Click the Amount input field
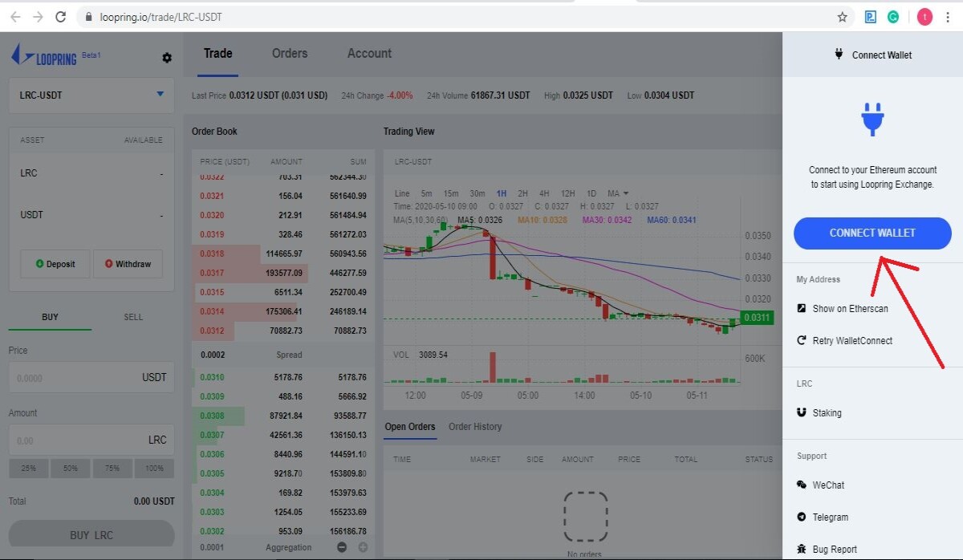Screen dimensions: 963x560 click(91, 440)
